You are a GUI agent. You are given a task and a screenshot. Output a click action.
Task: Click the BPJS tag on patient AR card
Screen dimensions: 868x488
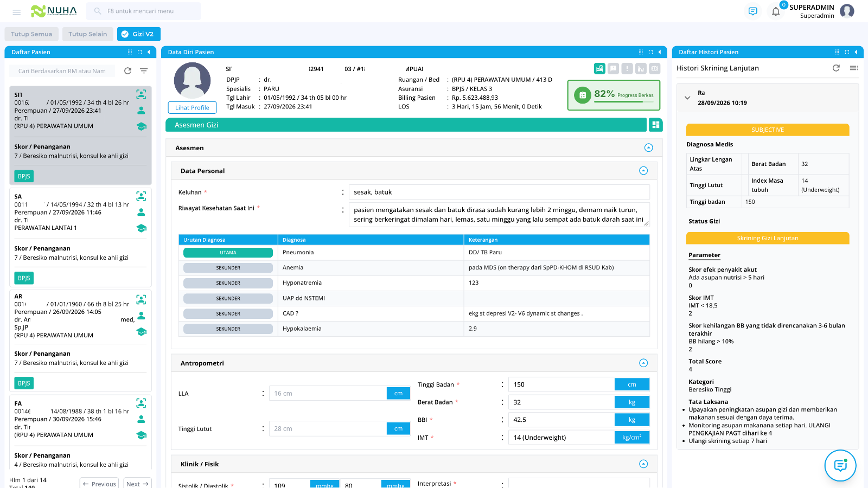(24, 383)
